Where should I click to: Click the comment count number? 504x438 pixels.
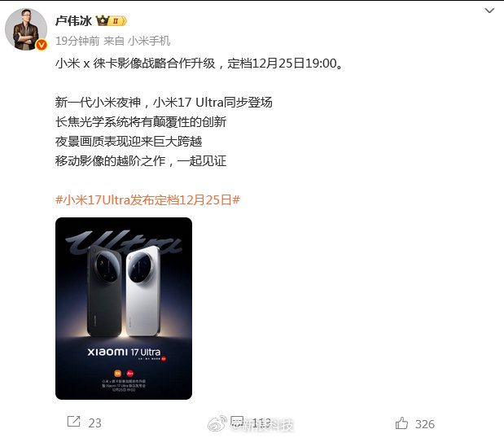pyautogui.click(x=261, y=423)
